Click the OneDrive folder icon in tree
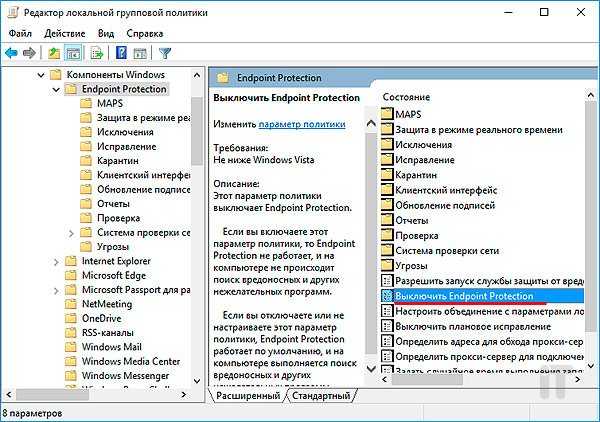This screenshot has height=422, width=600. [71, 318]
